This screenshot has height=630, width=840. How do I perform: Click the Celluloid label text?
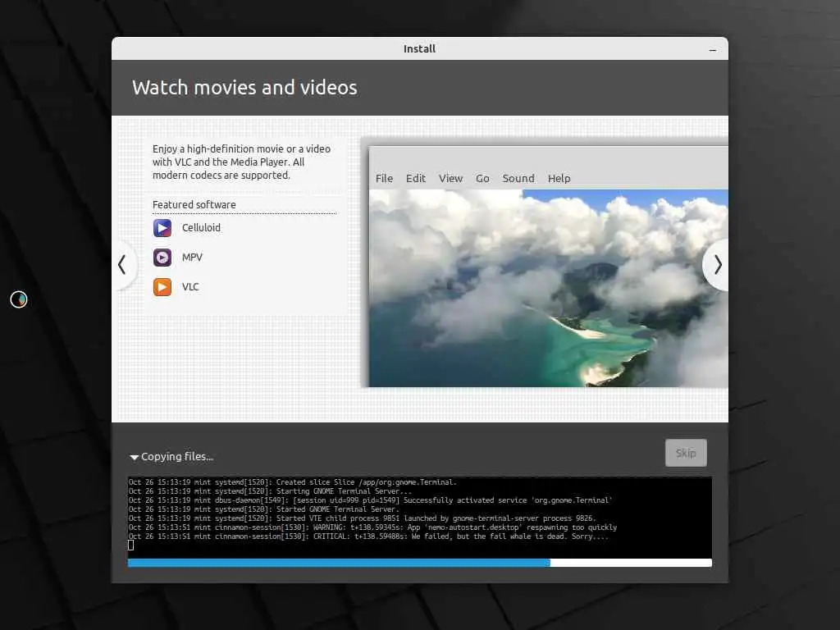201,228
